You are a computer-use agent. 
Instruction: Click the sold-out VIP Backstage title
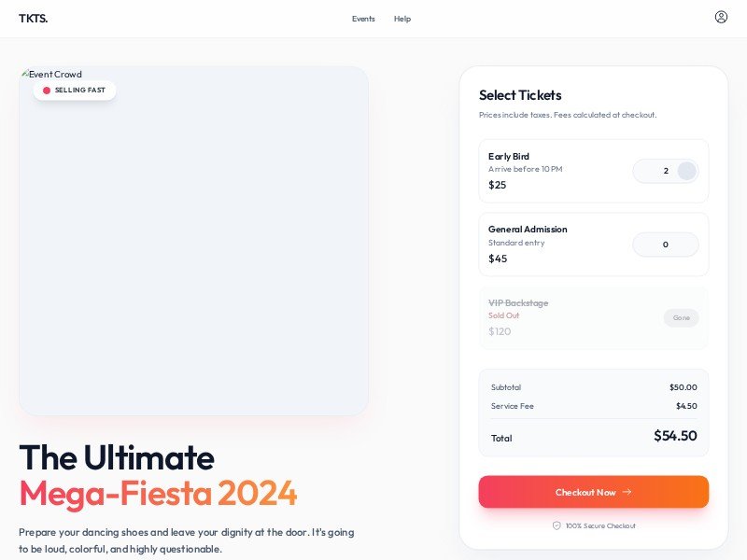518,302
